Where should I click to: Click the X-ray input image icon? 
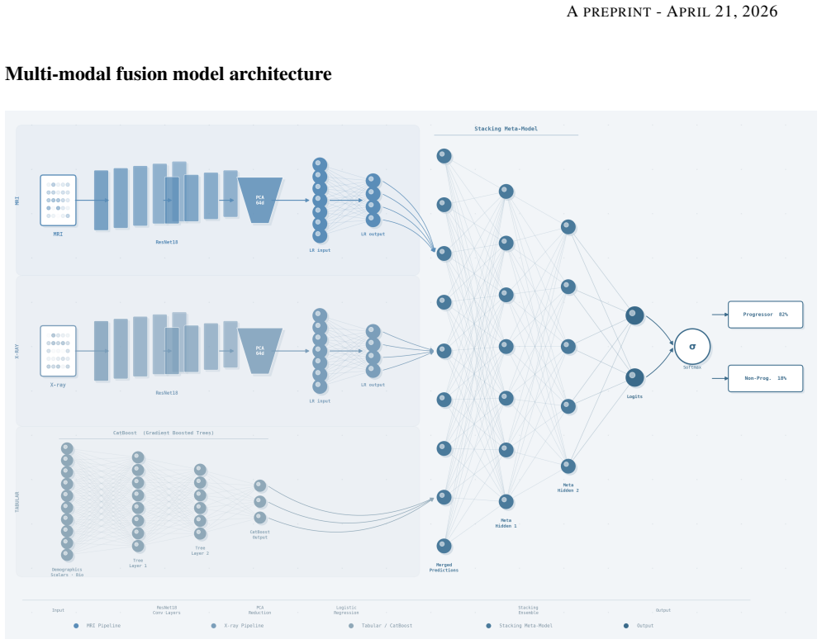click(x=58, y=351)
